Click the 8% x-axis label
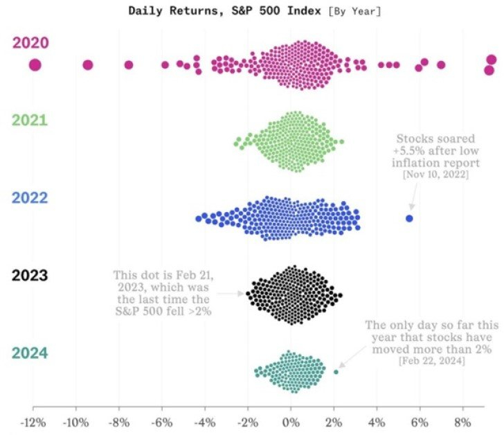Image resolution: width=504 pixels, height=435 pixels. pyautogui.click(x=462, y=422)
